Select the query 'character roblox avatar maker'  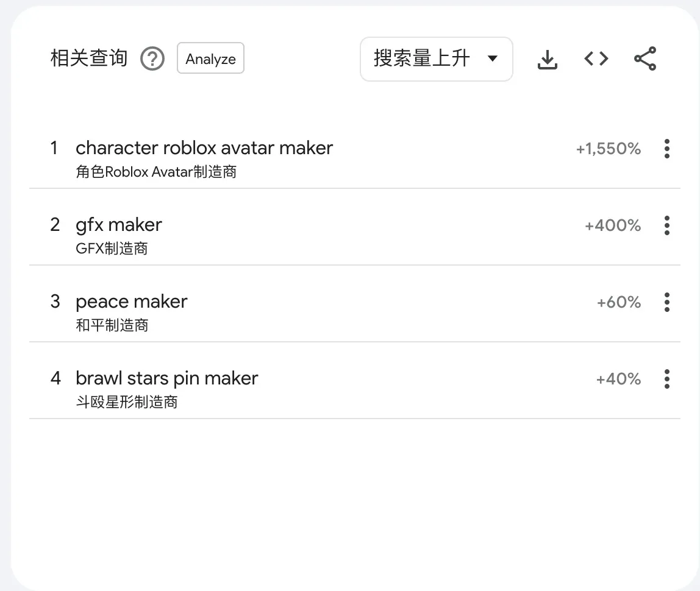click(204, 147)
